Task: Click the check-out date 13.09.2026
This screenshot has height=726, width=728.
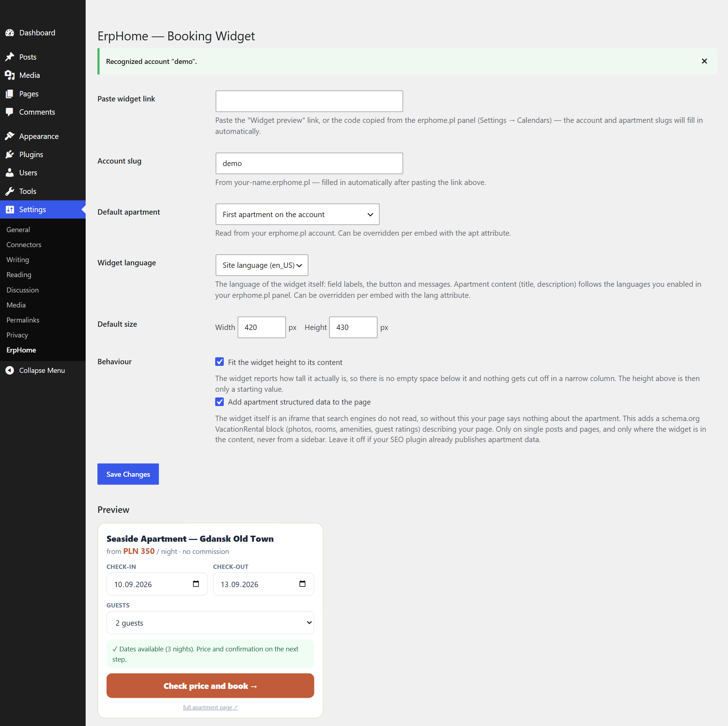Action: pos(240,584)
